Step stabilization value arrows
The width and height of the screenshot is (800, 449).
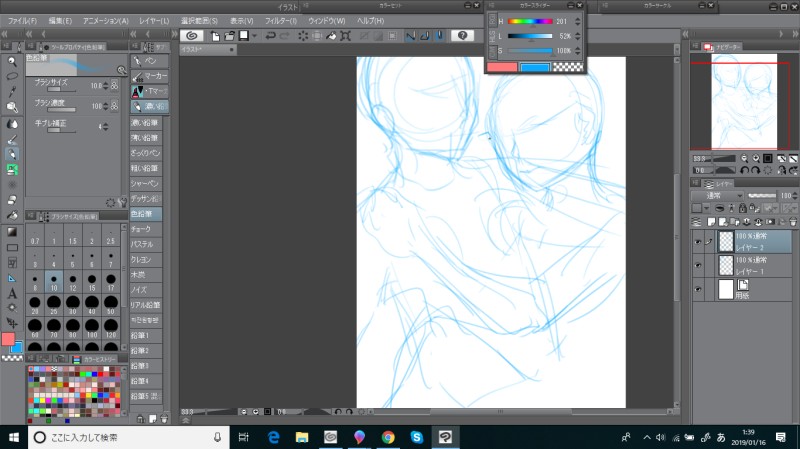coord(106,127)
